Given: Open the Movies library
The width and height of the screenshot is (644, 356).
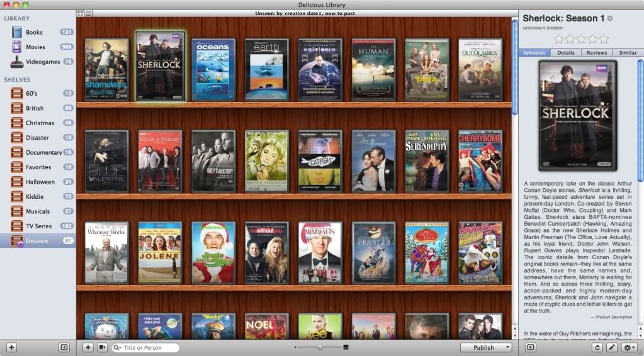Looking at the screenshot, I should 38,47.
